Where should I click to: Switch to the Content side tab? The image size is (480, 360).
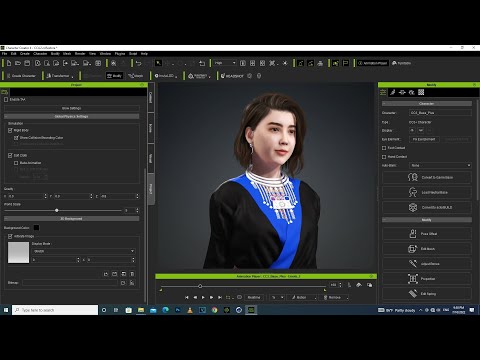[x=151, y=97]
